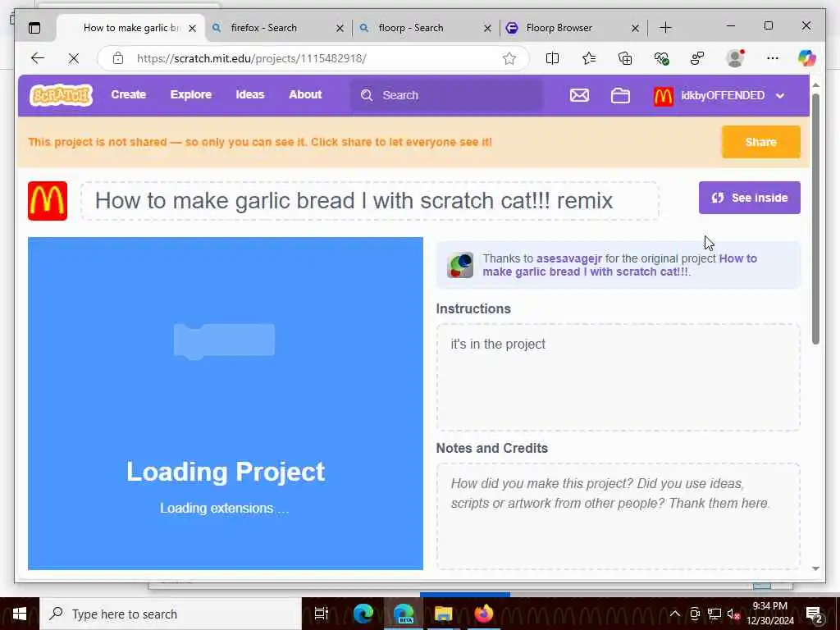Viewport: 840px width, 630px height.
Task: Click the page vertical scrollbar thumb
Action: [815, 218]
